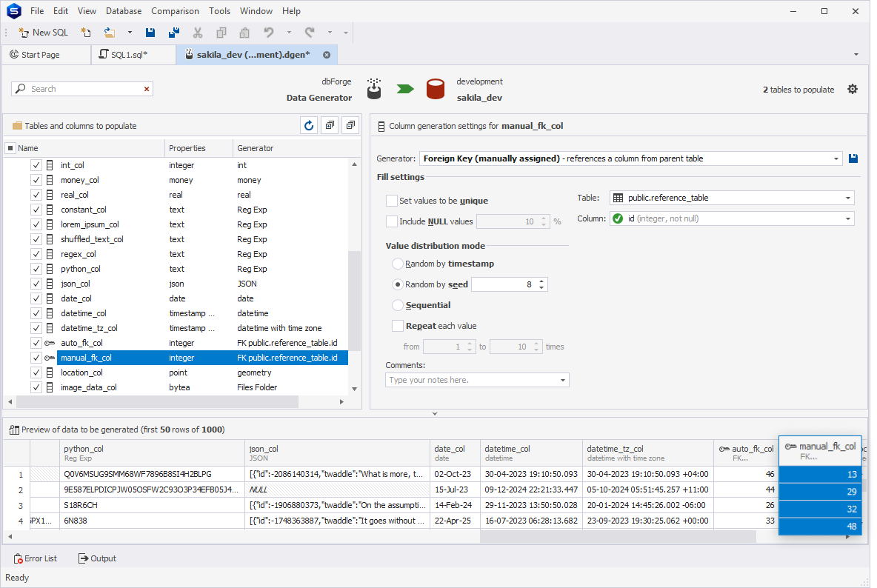Refresh the tables and columns list
The width and height of the screenshot is (877, 588).
(309, 126)
